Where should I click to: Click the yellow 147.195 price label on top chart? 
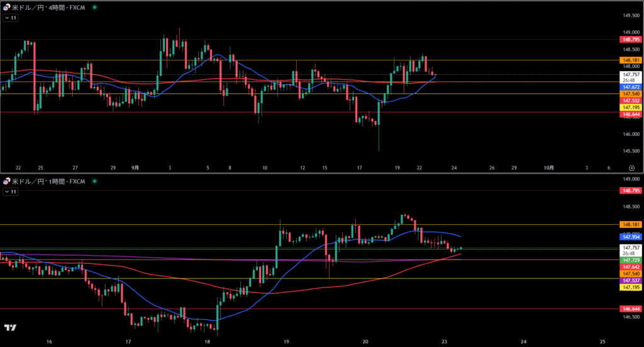tap(631, 107)
